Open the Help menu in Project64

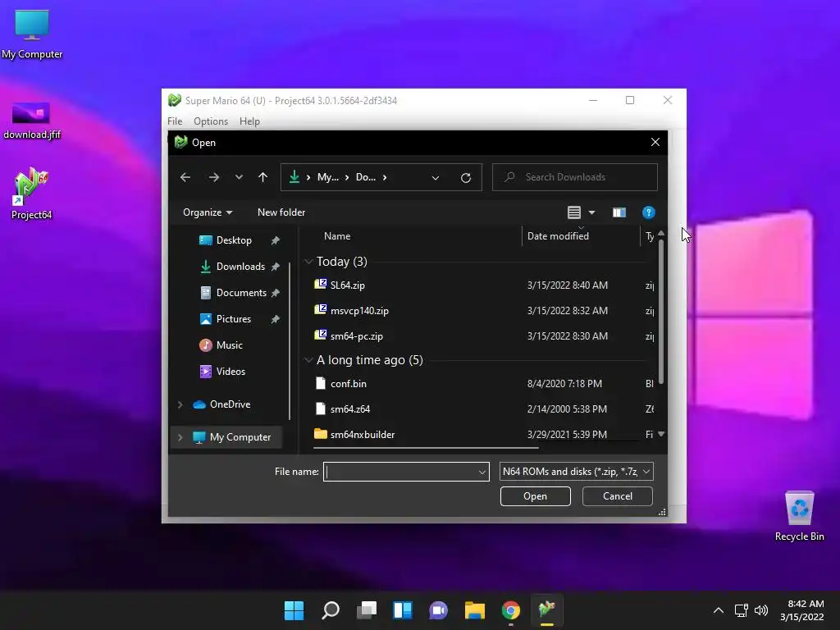[x=249, y=121]
